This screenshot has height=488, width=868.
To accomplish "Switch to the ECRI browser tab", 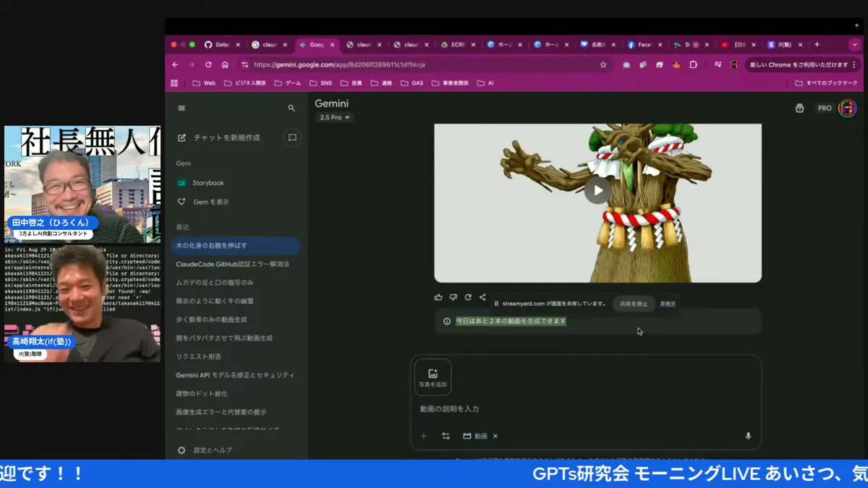I will coord(458,45).
